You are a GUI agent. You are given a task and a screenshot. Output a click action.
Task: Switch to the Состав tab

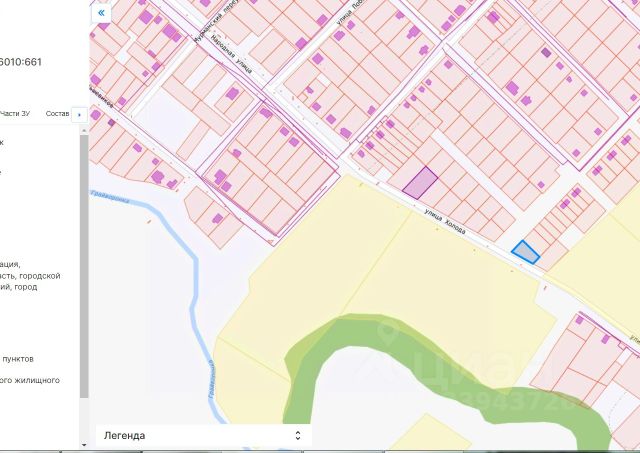tap(57, 113)
